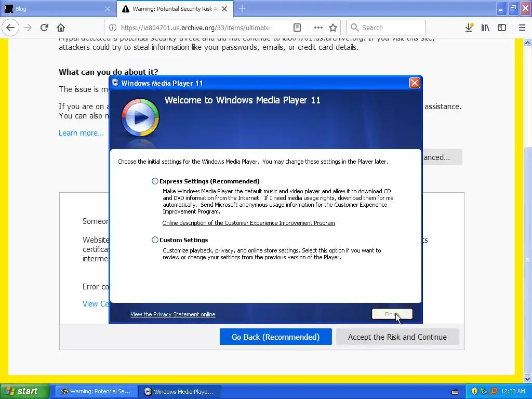Show site information icon in address bar
Viewport: 532px width, 399px height.
pyautogui.click(x=113, y=28)
